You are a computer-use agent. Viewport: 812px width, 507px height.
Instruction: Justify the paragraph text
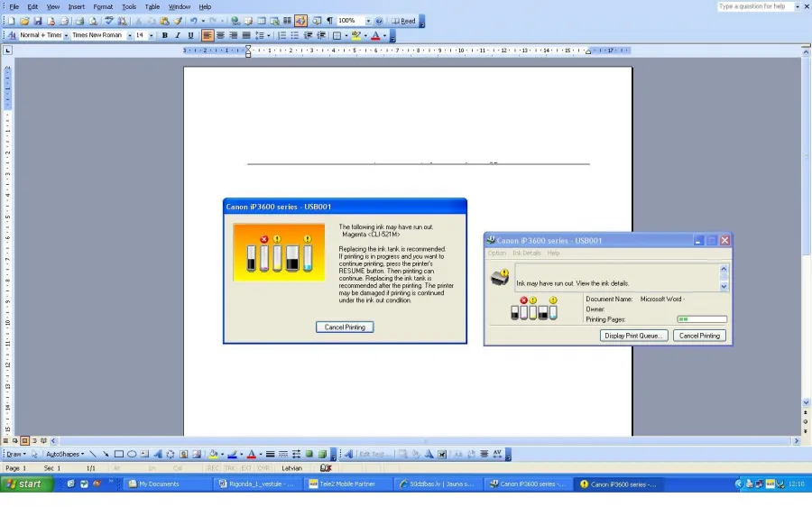point(246,35)
